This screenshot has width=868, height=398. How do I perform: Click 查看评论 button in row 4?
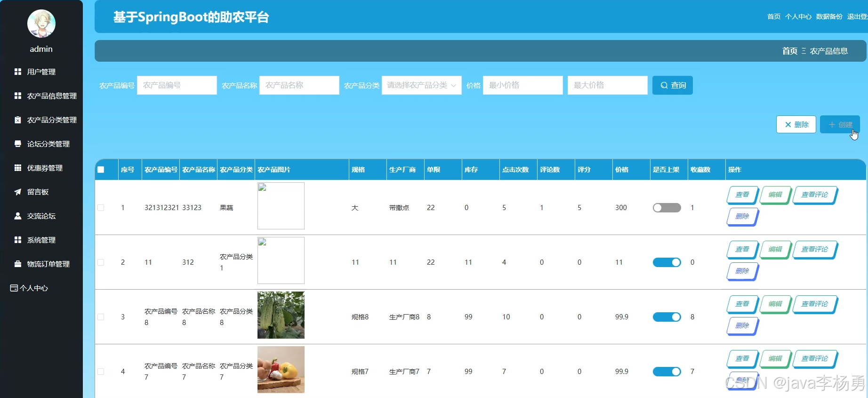(815, 358)
